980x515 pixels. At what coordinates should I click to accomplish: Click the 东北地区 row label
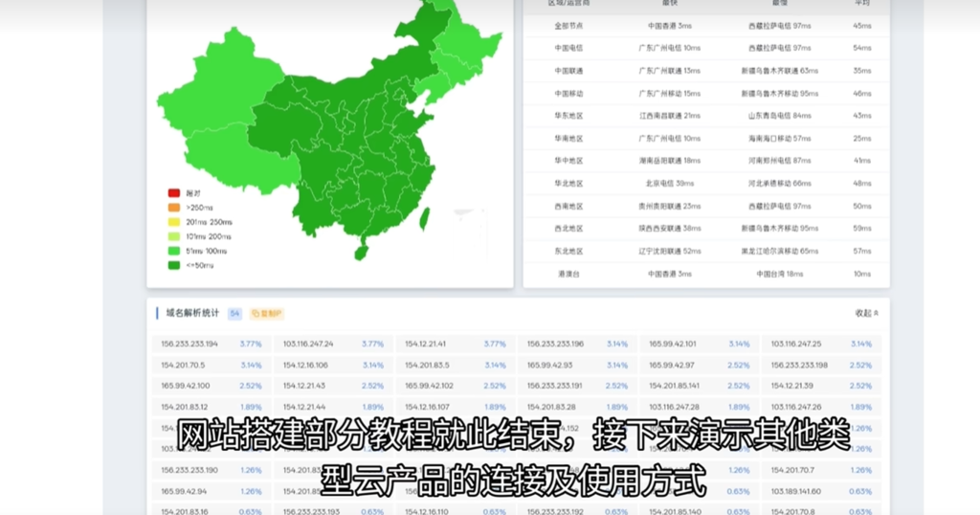tap(568, 251)
